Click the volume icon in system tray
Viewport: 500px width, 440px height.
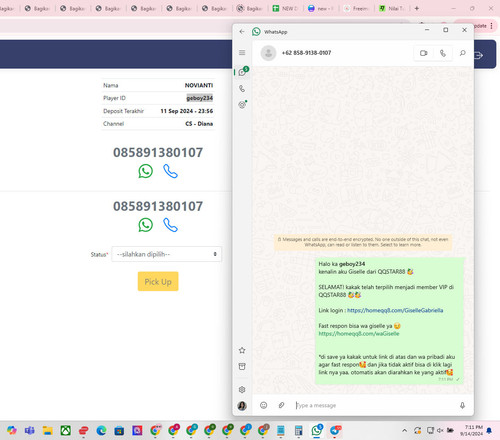click(440, 430)
